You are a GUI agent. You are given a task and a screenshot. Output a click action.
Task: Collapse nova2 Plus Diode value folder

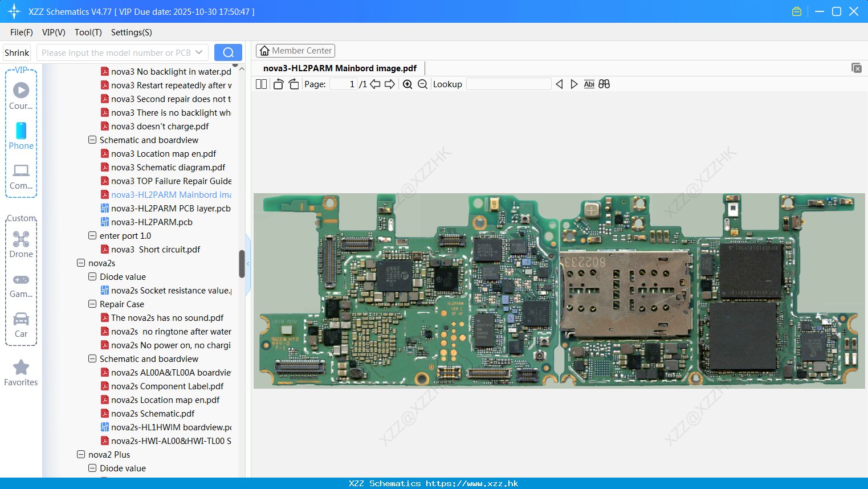pyautogui.click(x=92, y=468)
